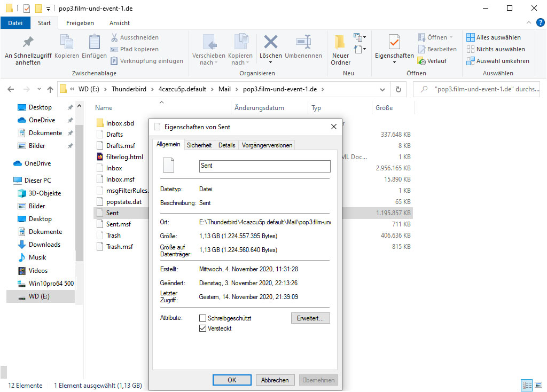The image size is (547, 392).
Task: Expand the Verschieben nach dropdown
Action: pyautogui.click(x=209, y=62)
